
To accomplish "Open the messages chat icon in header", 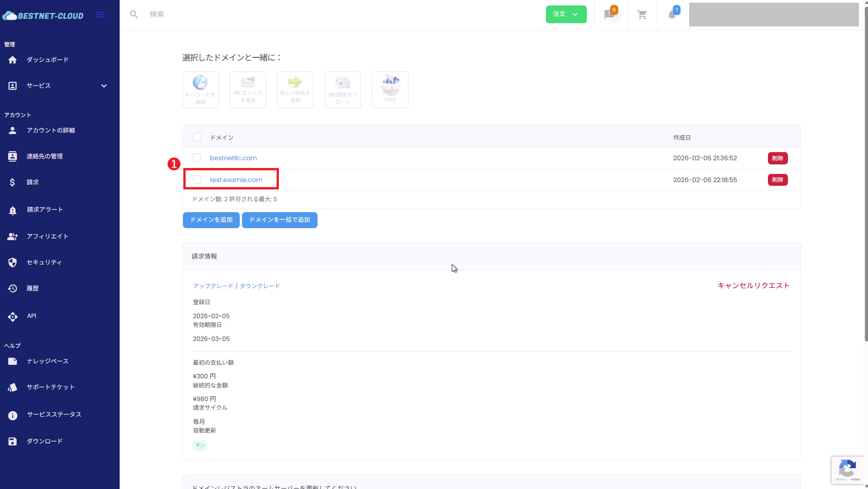I will (609, 15).
